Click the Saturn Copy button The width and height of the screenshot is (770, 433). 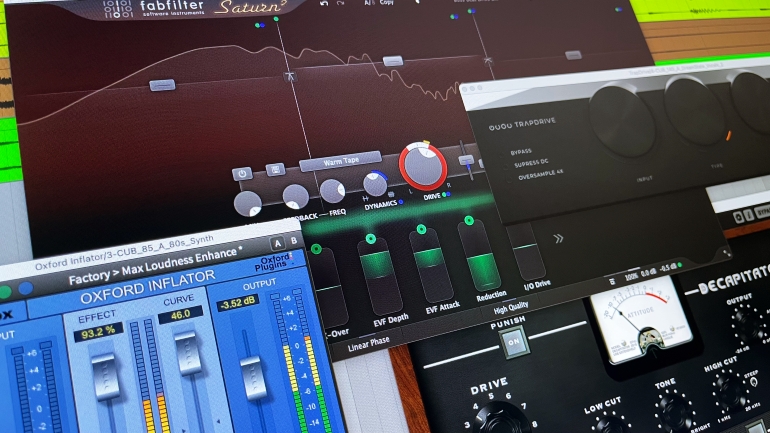(x=386, y=2)
